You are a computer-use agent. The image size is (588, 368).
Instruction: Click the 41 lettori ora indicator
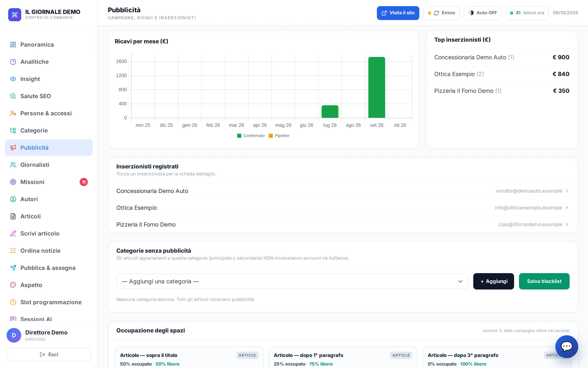[527, 13]
